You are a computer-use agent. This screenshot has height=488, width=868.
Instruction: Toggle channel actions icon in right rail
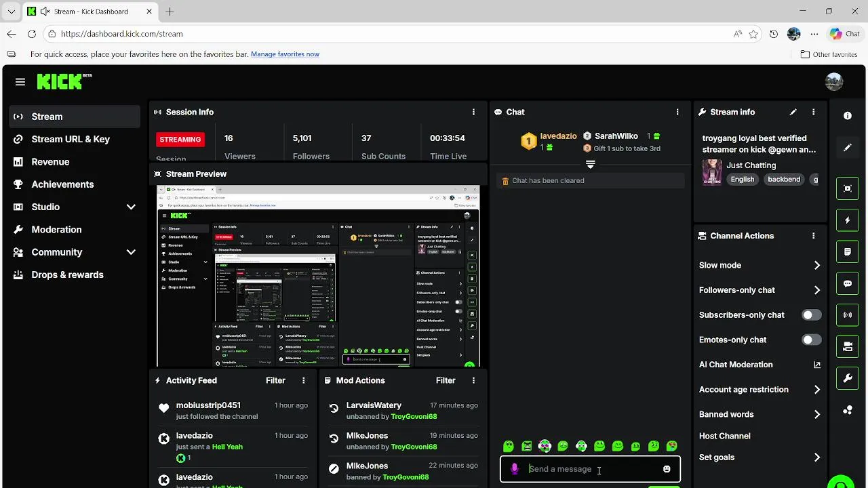(x=848, y=346)
